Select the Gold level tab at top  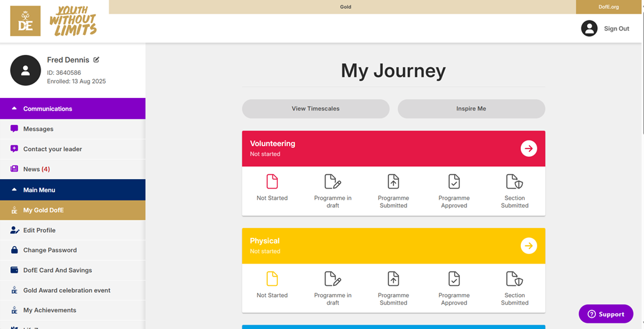[345, 7]
